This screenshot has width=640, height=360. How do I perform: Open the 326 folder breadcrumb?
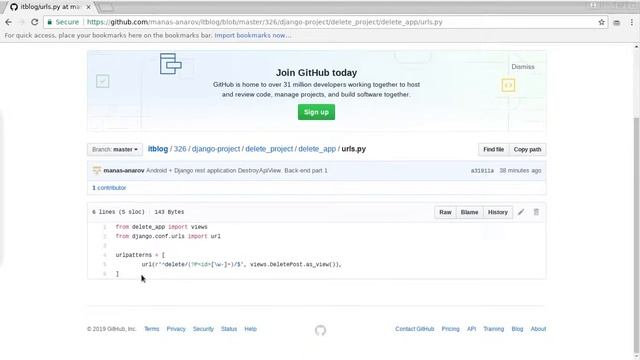click(180, 149)
